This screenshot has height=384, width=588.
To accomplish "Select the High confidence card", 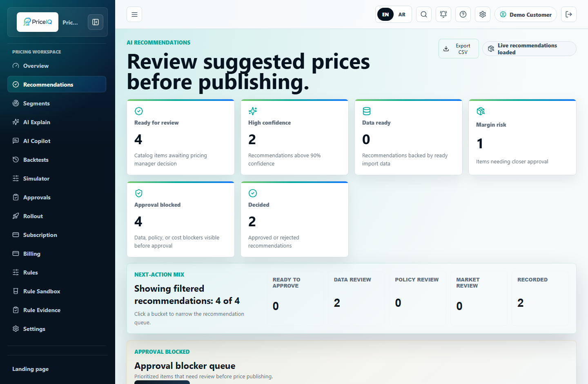I will pyautogui.click(x=294, y=137).
